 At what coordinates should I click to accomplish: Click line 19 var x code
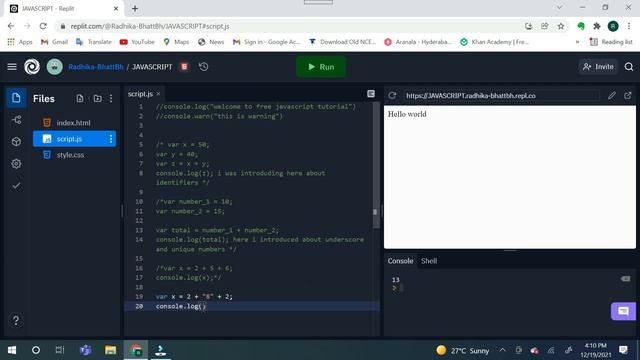pyautogui.click(x=194, y=297)
